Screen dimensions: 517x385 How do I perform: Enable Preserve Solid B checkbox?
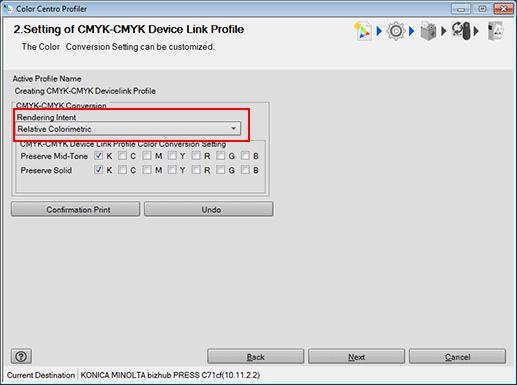tap(245, 170)
